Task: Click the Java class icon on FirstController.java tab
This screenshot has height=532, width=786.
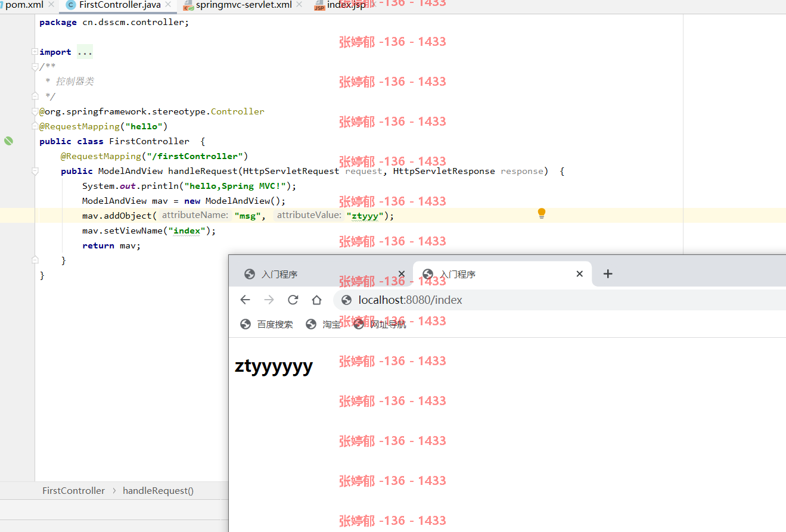Action: click(71, 5)
